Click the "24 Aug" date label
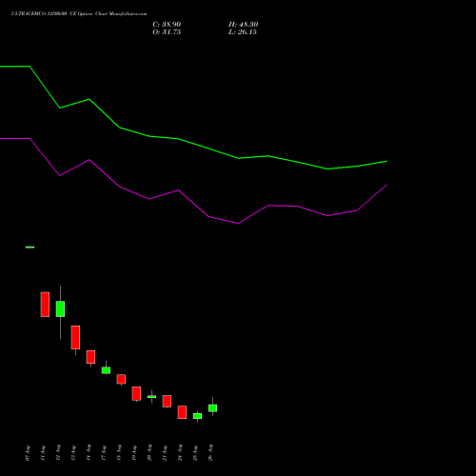The width and height of the screenshot is (476, 476). pos(180,453)
